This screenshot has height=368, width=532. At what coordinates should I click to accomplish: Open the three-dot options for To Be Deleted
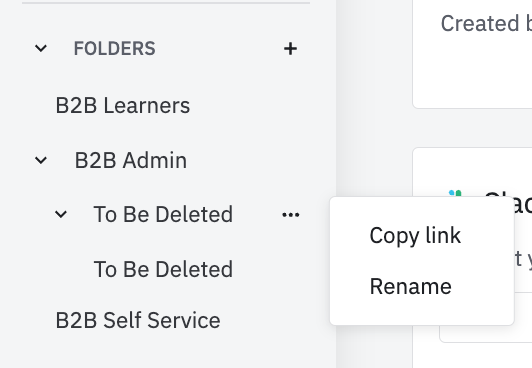291,215
